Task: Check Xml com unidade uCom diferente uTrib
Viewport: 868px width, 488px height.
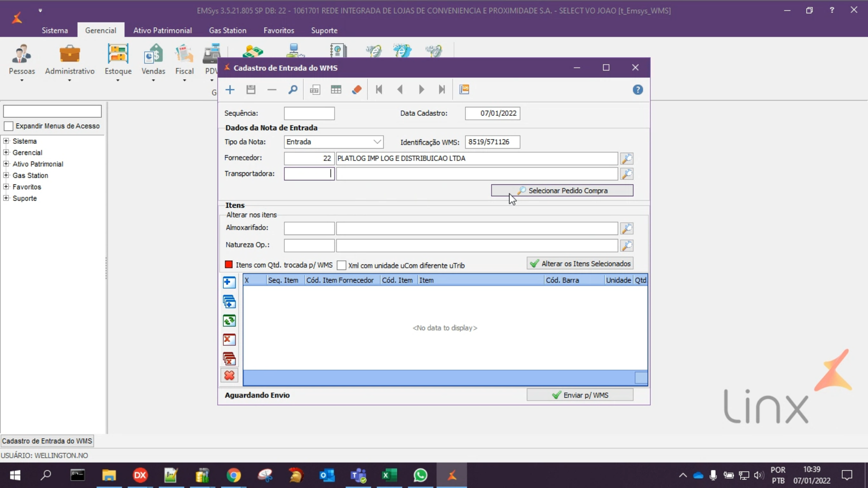Action: tap(342, 265)
